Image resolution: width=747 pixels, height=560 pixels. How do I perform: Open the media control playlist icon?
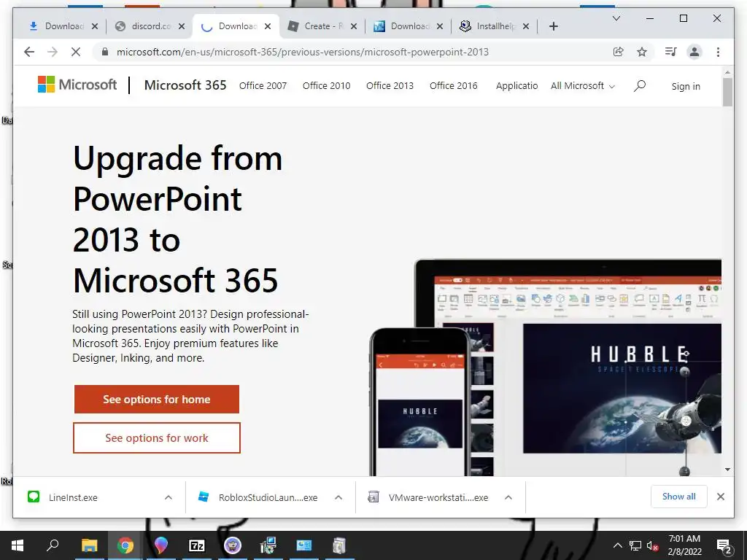(671, 52)
